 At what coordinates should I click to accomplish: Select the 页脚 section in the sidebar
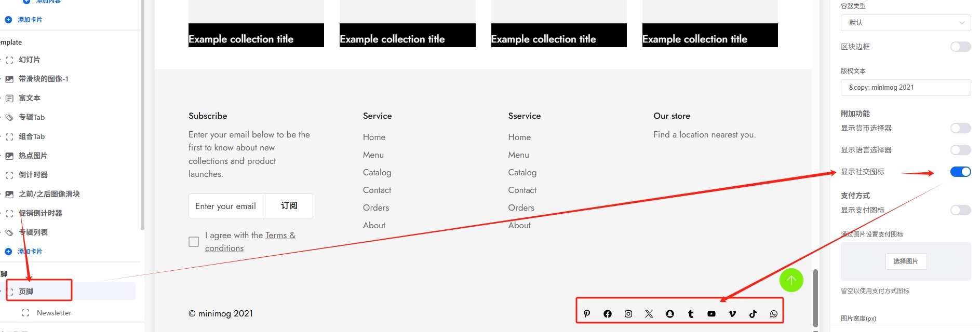click(x=26, y=292)
